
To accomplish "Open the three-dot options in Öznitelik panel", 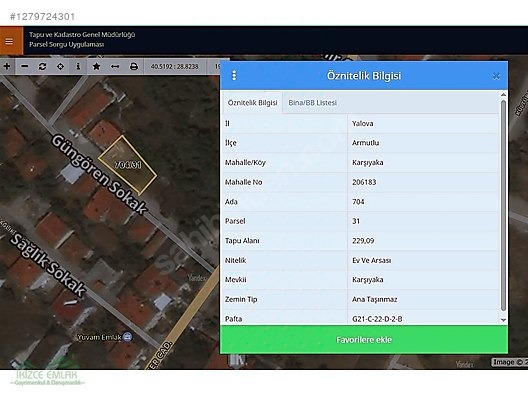I will pyautogui.click(x=234, y=75).
